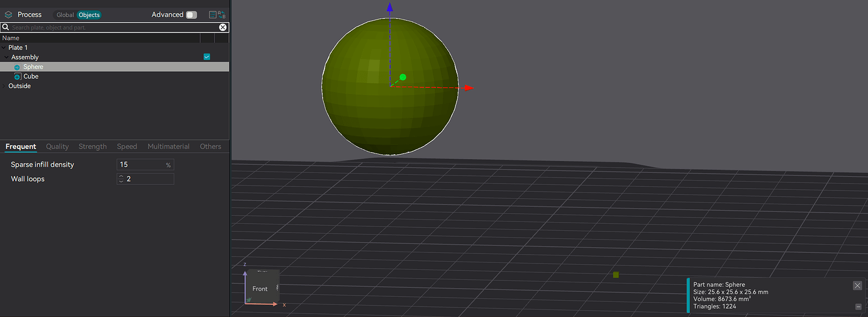Screen dimensions: 868x317
Task: Decrease Wall loops with down arrow
Action: pyautogui.click(x=121, y=182)
